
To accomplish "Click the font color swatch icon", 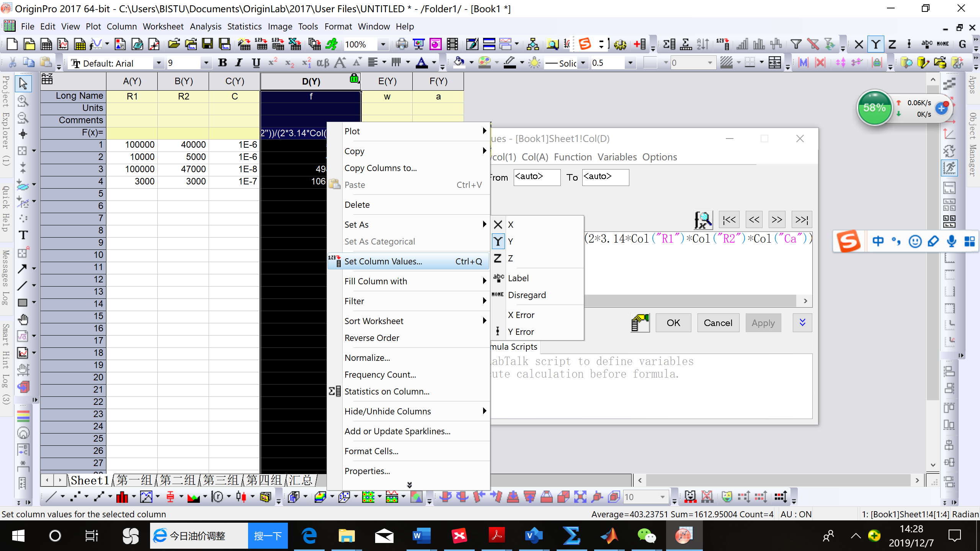I will coord(421,63).
